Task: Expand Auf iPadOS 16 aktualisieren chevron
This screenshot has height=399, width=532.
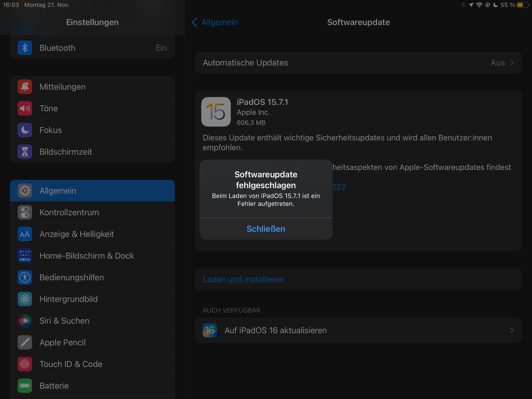Action: (512, 330)
